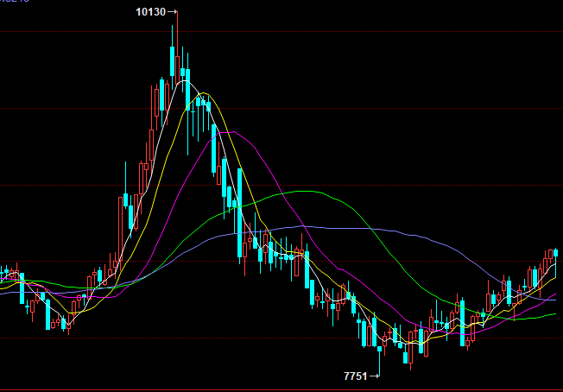
Task: Select the right end of the green moving average
Action: (554, 314)
